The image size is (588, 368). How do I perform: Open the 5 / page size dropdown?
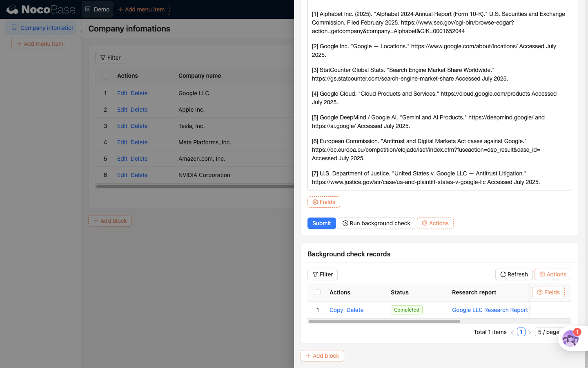(x=549, y=332)
